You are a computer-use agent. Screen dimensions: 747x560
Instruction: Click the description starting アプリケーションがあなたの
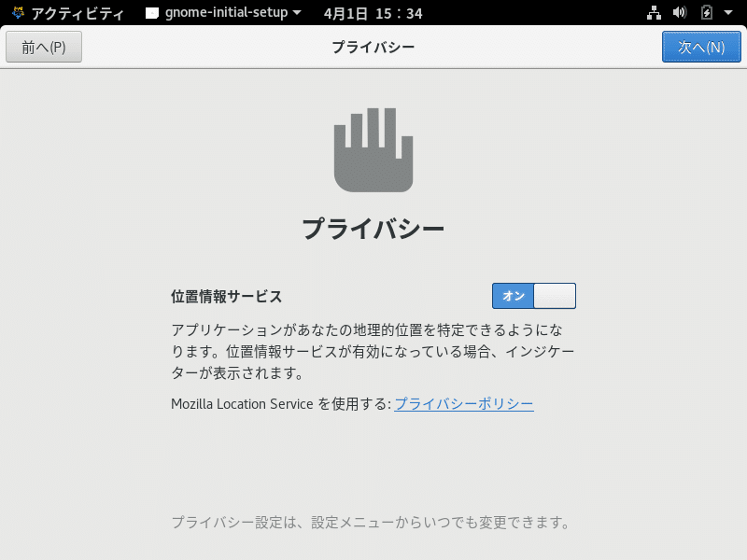point(373,352)
